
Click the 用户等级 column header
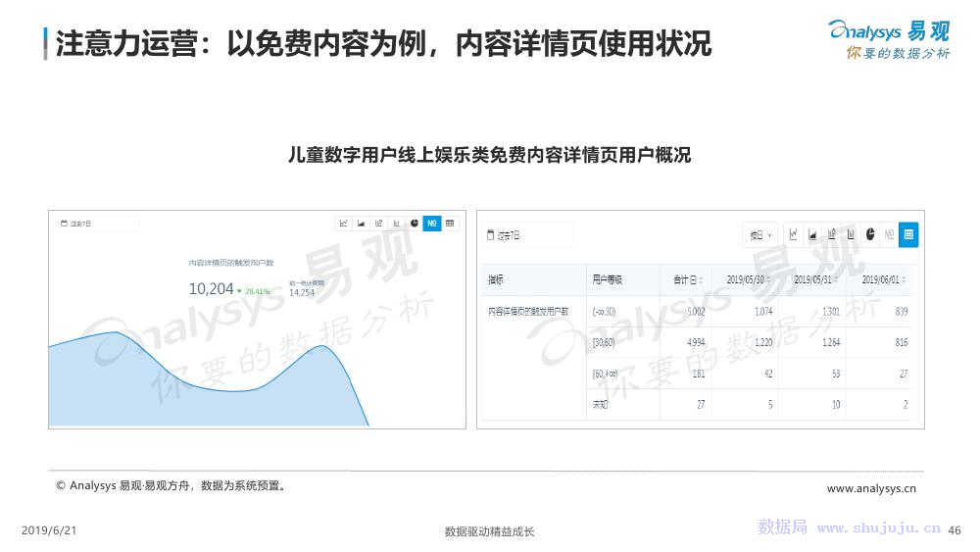(x=607, y=279)
